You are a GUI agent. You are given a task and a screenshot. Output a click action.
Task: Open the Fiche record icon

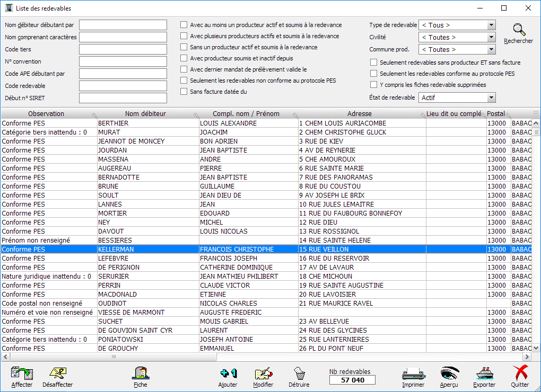140,373
